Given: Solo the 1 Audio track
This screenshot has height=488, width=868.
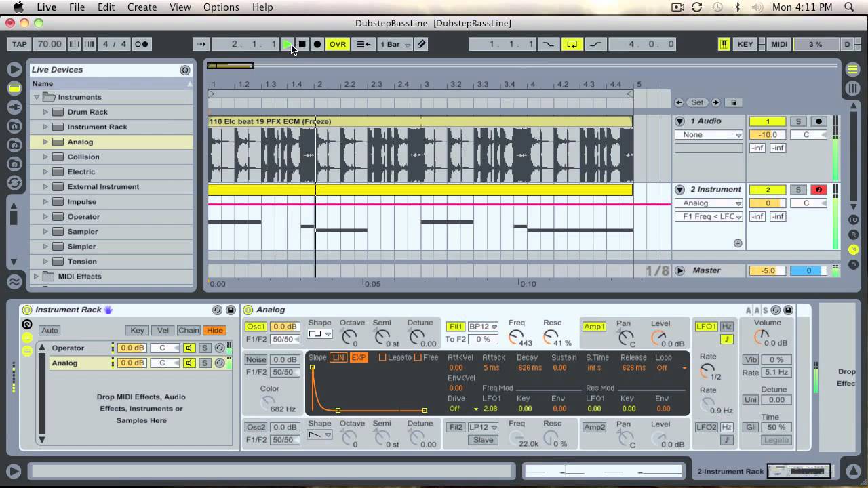Looking at the screenshot, I should tap(798, 121).
